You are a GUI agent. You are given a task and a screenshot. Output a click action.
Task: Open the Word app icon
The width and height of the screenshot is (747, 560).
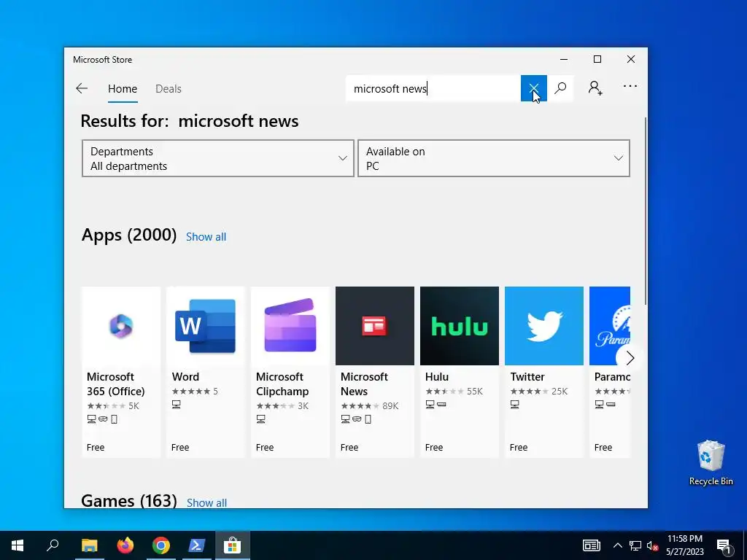click(x=205, y=326)
